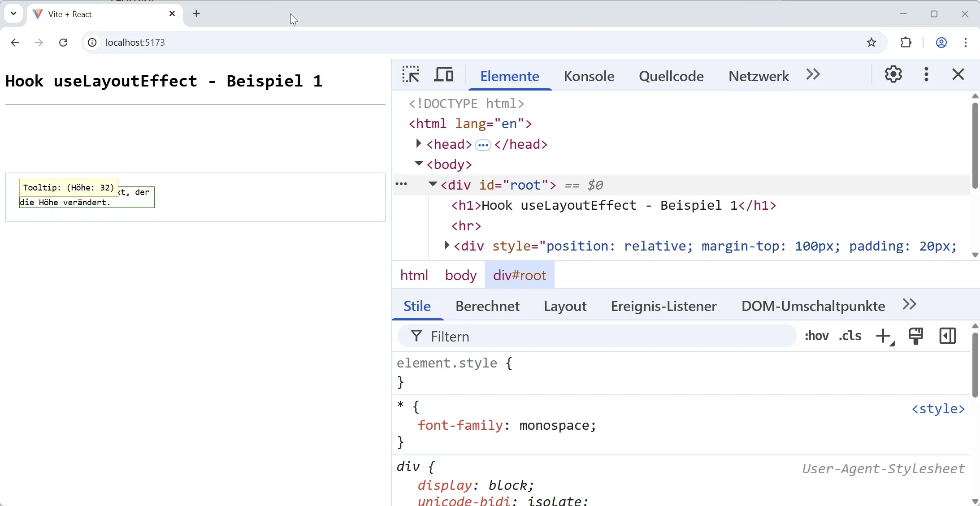
Task: Close the DevTools panel
Action: coord(958,74)
